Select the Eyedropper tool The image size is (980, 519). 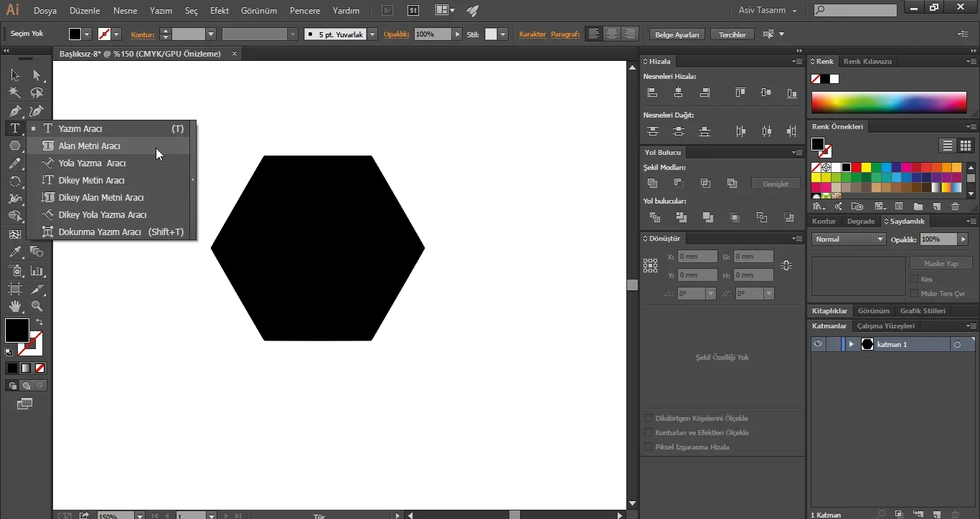click(15, 252)
